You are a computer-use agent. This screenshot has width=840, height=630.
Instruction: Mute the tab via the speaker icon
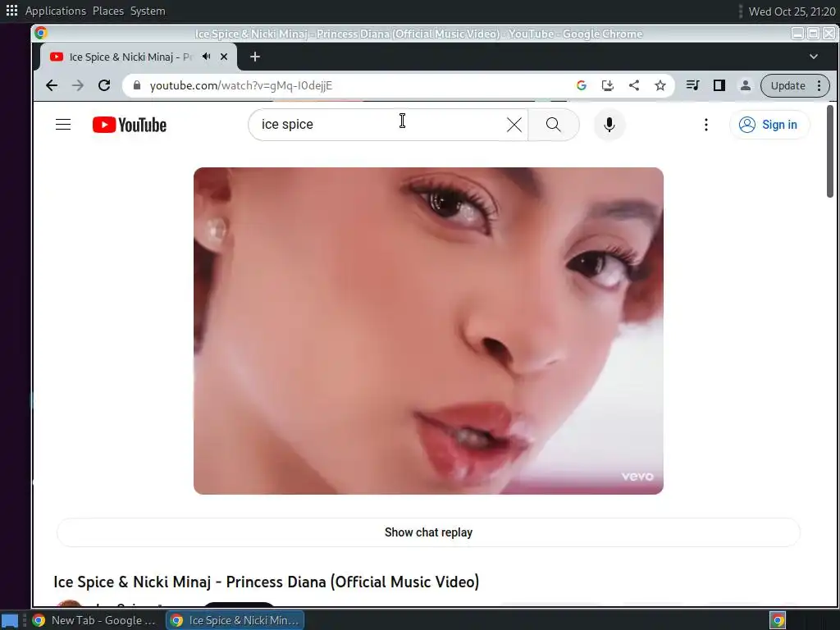click(x=206, y=57)
